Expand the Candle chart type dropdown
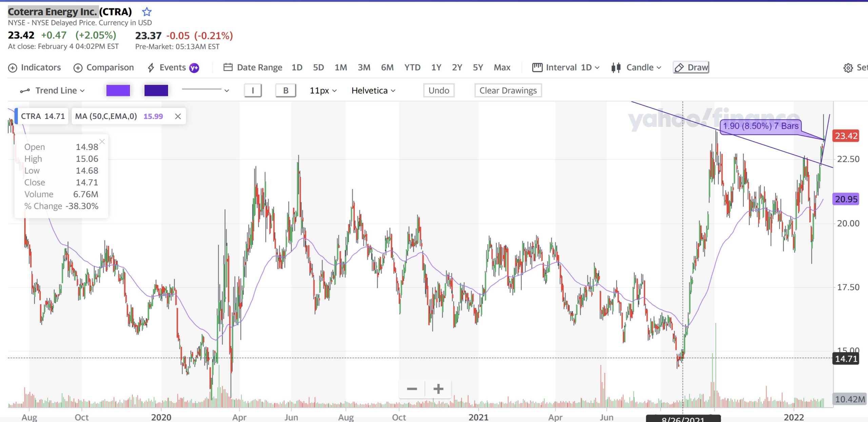 click(x=643, y=67)
